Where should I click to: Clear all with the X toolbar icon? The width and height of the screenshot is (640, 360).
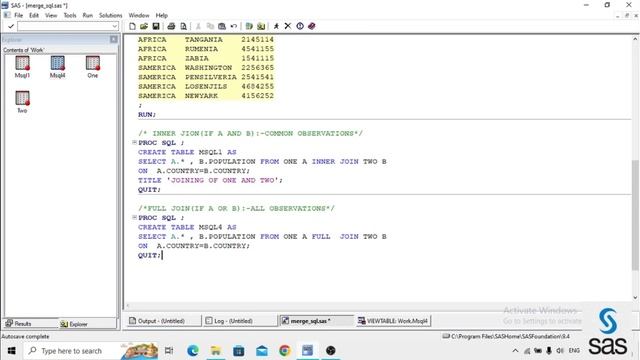288,26
